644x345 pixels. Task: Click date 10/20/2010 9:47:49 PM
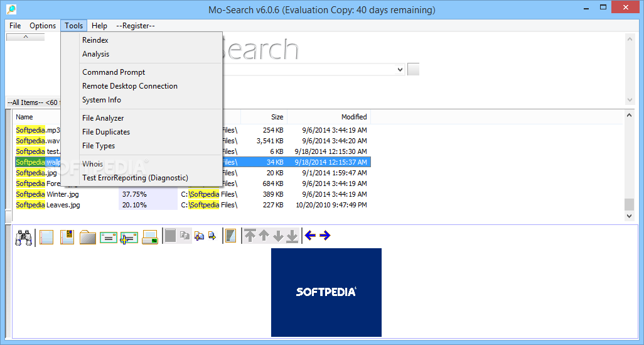331,205
